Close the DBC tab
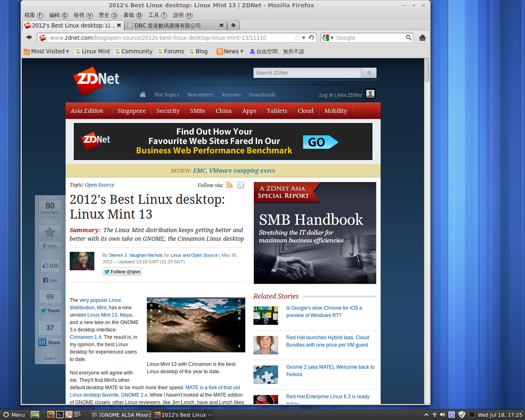Viewport: 525px width, 420px height. 221,25
